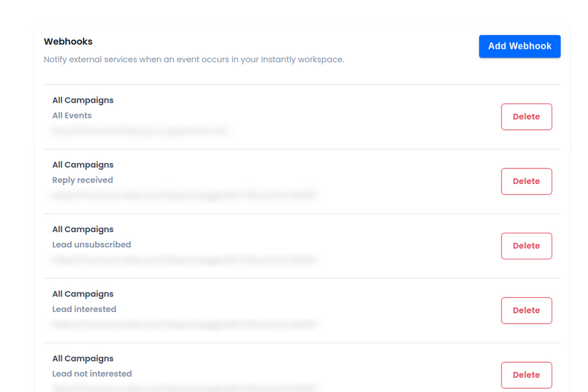Delete the All Events webhook
This screenshot has height=392, width=588.
point(526,117)
